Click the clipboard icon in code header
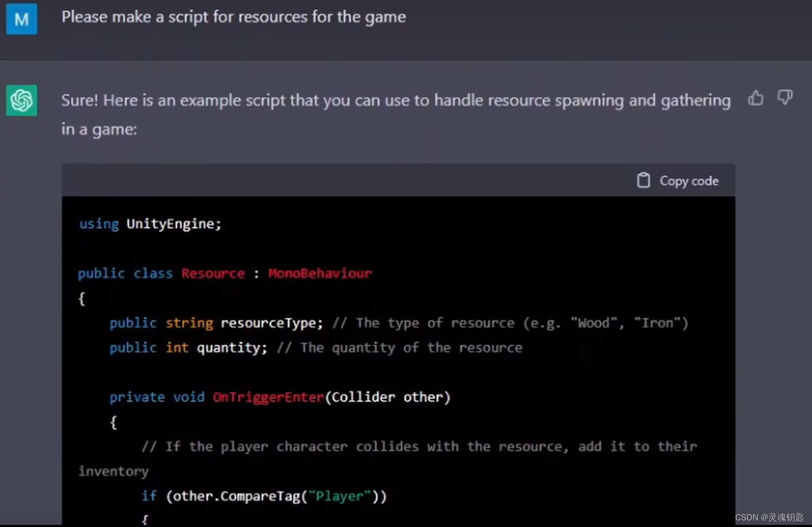 (643, 180)
